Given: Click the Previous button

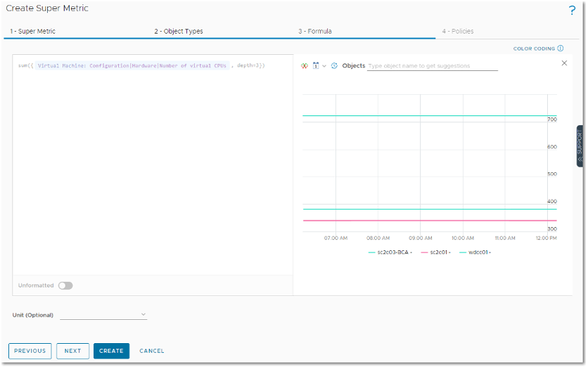Looking at the screenshot, I should click(30, 351).
